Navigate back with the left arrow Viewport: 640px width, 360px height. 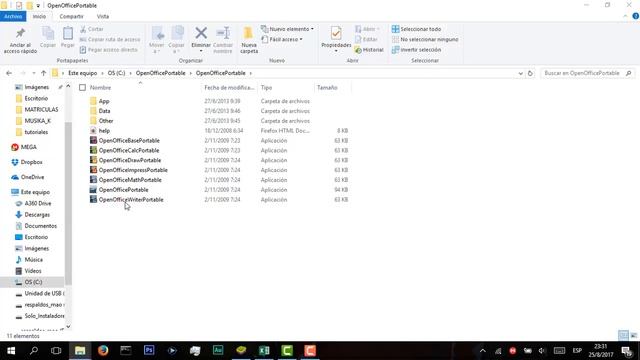tap(9, 73)
